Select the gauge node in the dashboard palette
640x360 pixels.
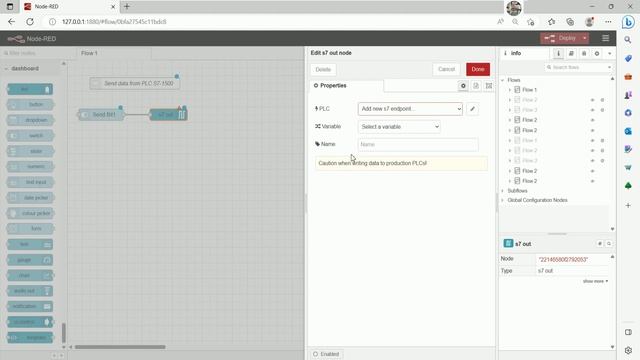(30, 260)
